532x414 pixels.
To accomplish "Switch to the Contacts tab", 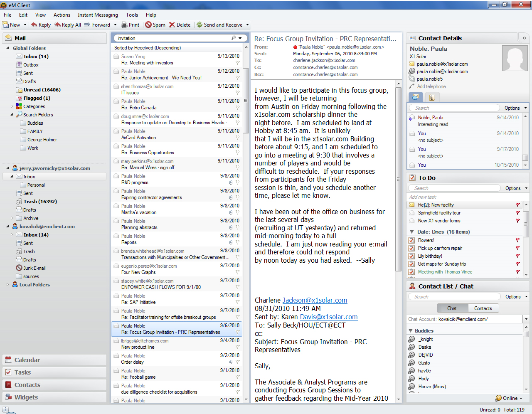I will (x=483, y=308).
